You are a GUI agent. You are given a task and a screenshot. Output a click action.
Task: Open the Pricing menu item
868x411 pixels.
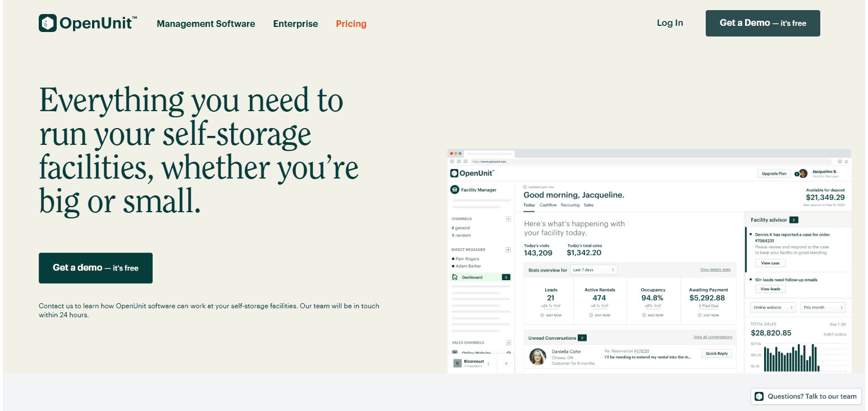coord(351,24)
